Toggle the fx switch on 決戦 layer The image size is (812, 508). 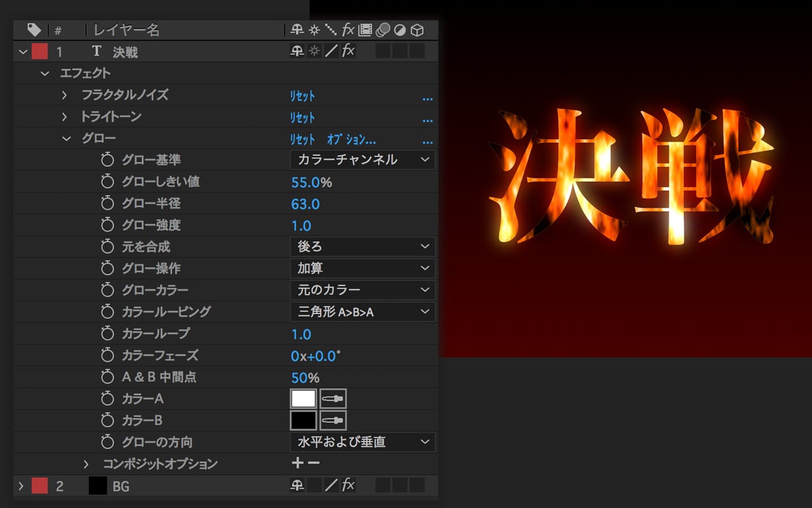point(348,51)
